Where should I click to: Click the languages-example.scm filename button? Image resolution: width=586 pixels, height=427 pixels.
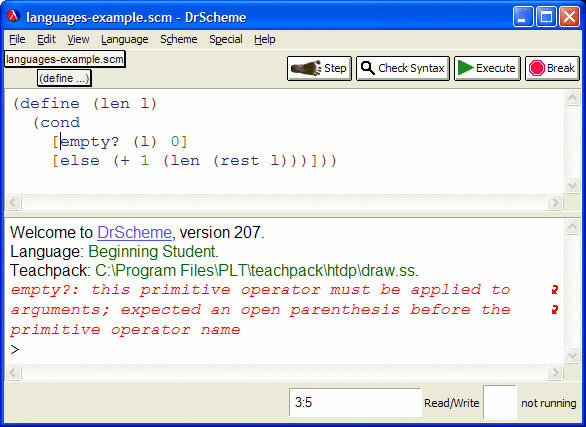point(65,59)
